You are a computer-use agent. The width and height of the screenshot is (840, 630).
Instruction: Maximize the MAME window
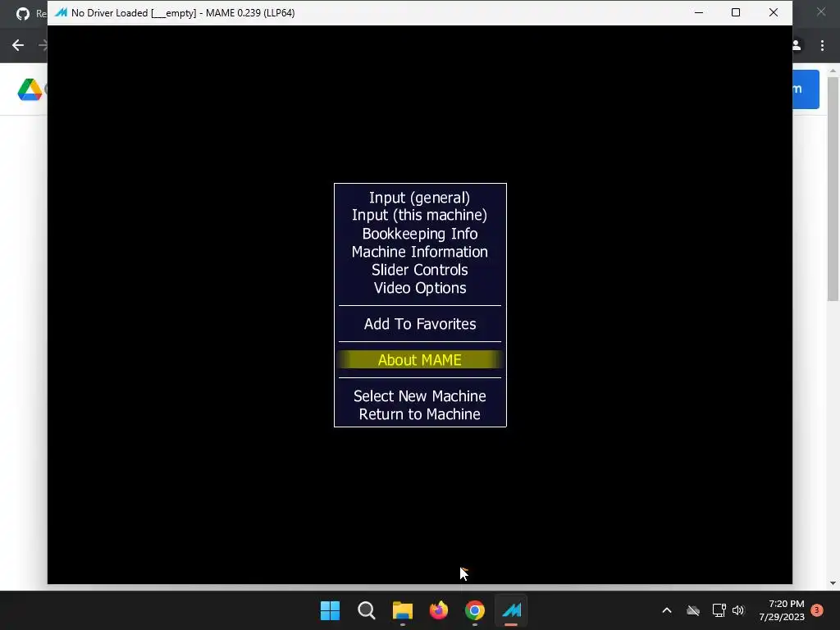click(736, 12)
